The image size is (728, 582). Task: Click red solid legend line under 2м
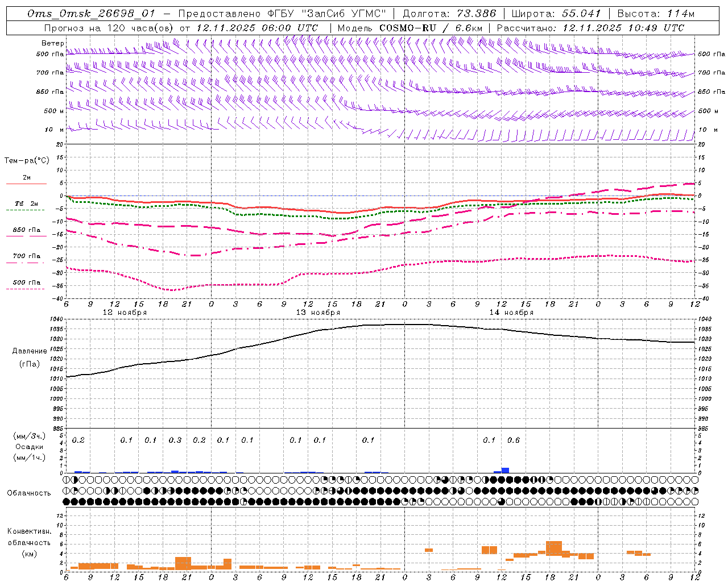point(26,184)
